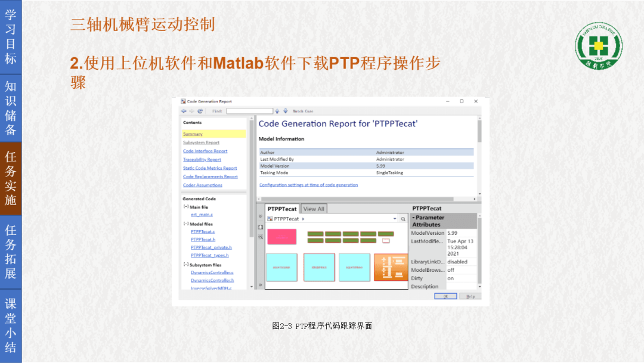This screenshot has height=363, width=644.
Task: Click the ModelBrows... value off
Action: (x=451, y=270)
